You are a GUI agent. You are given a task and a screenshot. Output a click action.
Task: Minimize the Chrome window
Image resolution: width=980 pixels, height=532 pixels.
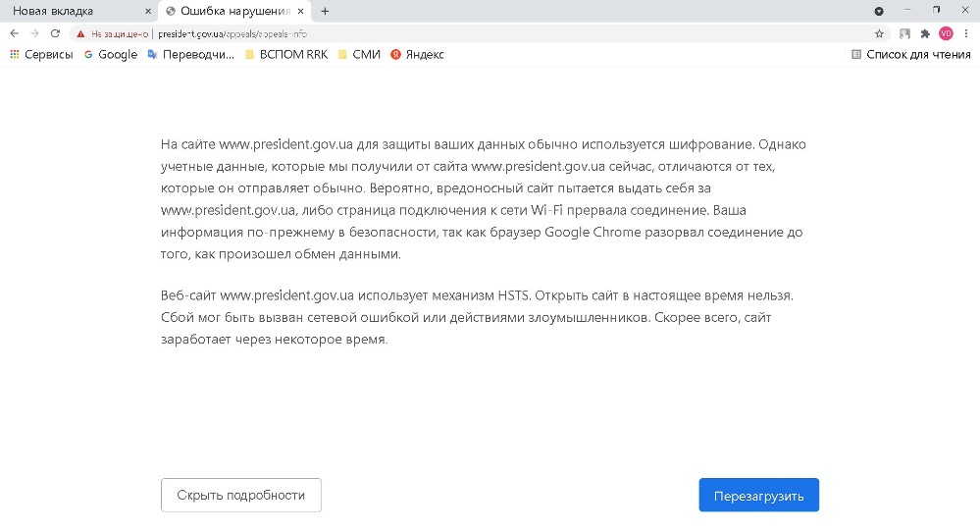tap(907, 10)
